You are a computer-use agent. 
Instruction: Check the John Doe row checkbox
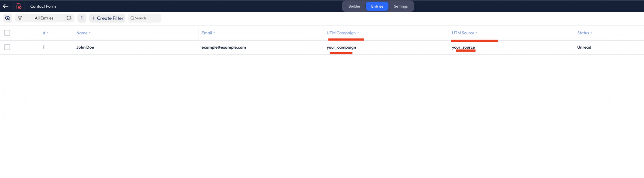pos(7,47)
